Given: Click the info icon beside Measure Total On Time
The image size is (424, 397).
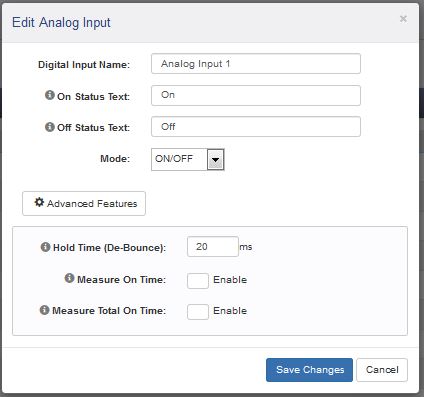Looking at the screenshot, I should [x=44, y=310].
